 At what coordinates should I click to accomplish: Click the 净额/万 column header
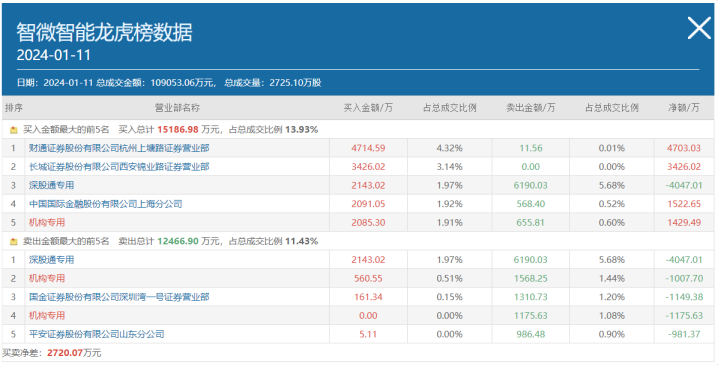click(684, 108)
